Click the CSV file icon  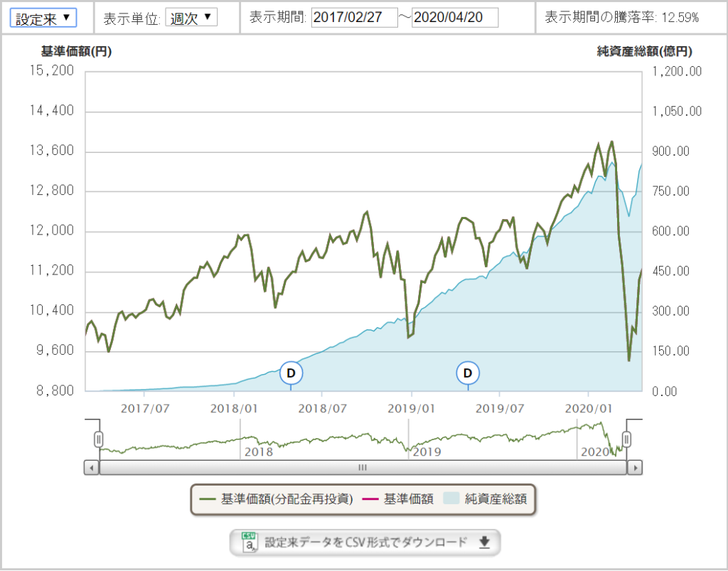[x=250, y=543]
